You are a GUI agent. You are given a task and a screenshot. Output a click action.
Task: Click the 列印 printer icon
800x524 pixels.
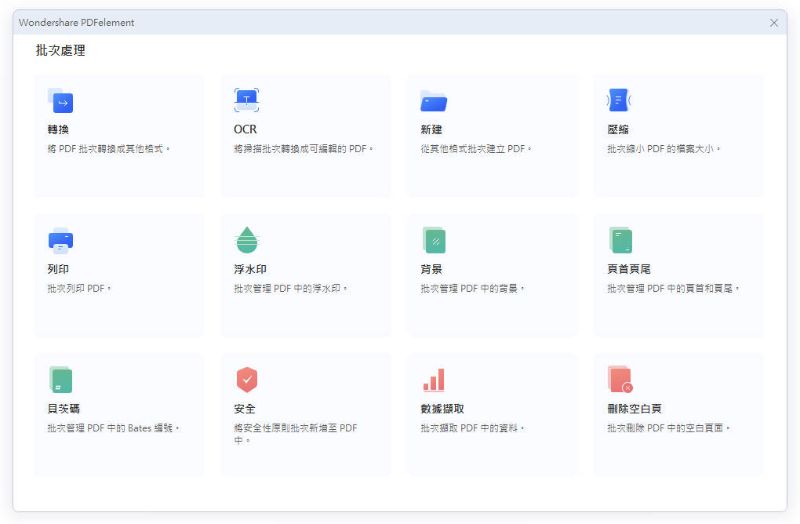click(60, 240)
